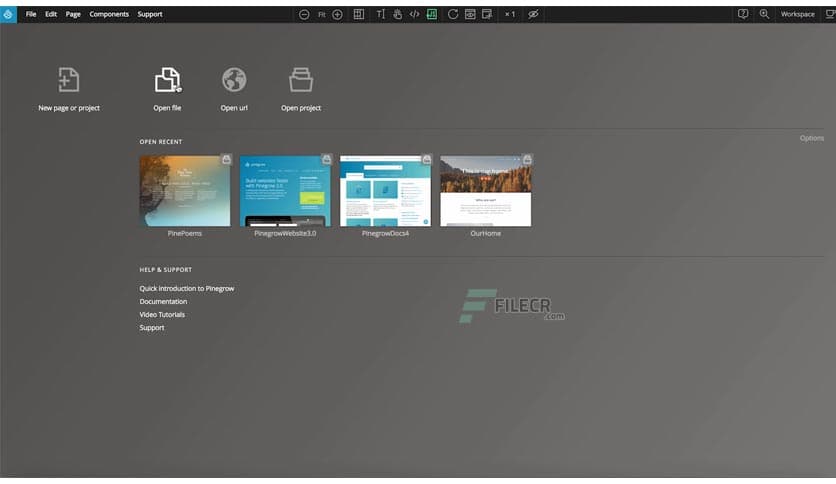Click the project icon on PinePoems thumbnail
The width and height of the screenshot is (836, 484).
pos(226,159)
